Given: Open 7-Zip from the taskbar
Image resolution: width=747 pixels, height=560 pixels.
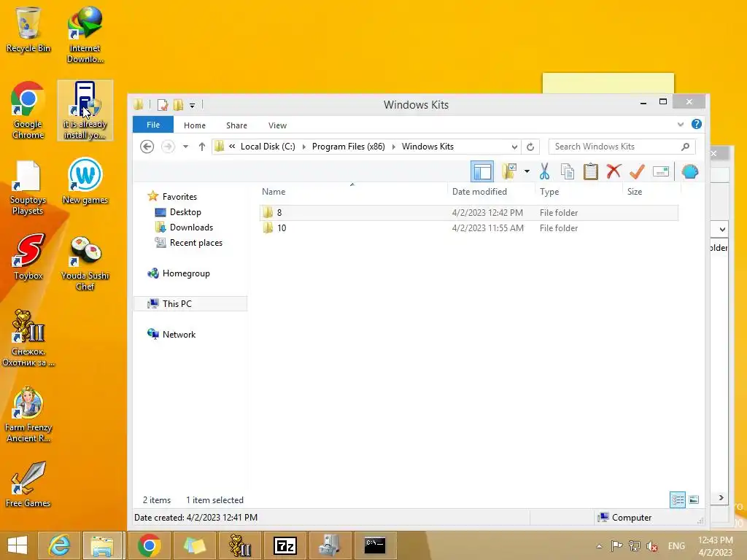Looking at the screenshot, I should (x=285, y=545).
